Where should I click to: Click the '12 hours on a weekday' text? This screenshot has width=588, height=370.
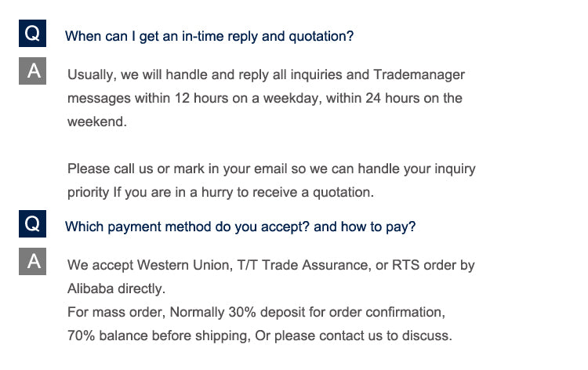coord(246,98)
